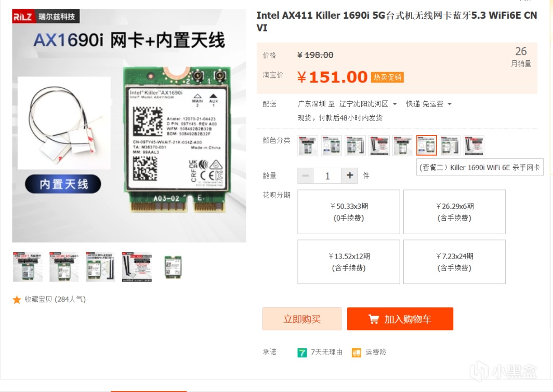Click the 加入购物车 add to cart button

pyautogui.click(x=400, y=319)
